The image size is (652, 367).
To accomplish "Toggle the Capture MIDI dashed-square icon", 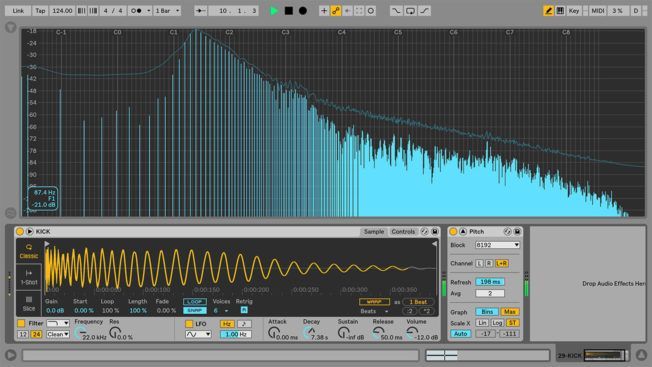I will click(x=359, y=11).
